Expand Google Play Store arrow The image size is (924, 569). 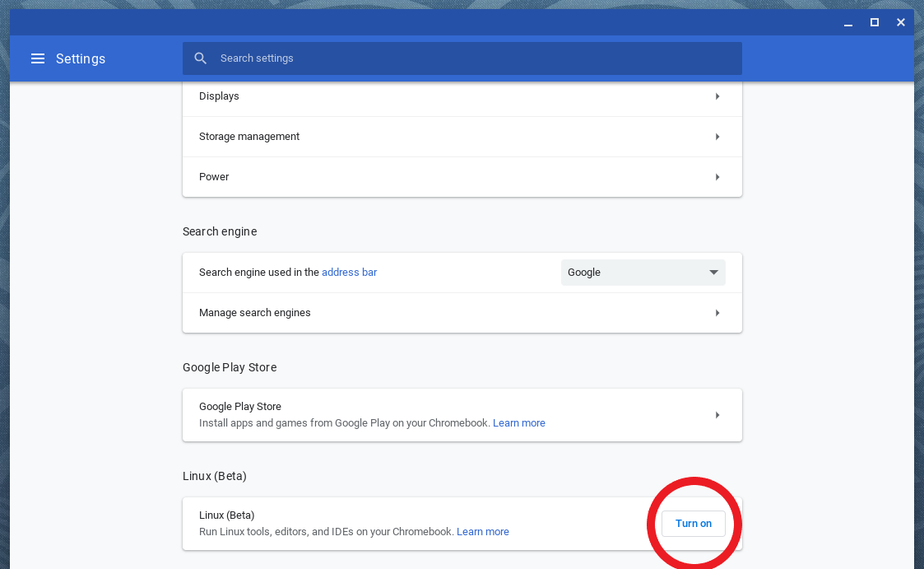717,415
